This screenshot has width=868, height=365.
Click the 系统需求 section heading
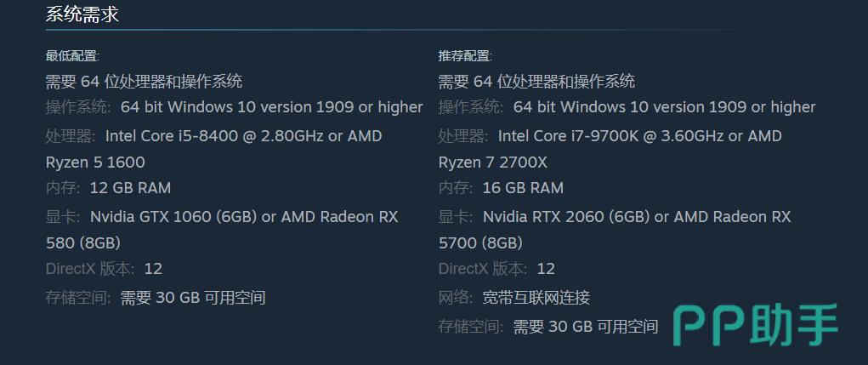(x=82, y=14)
